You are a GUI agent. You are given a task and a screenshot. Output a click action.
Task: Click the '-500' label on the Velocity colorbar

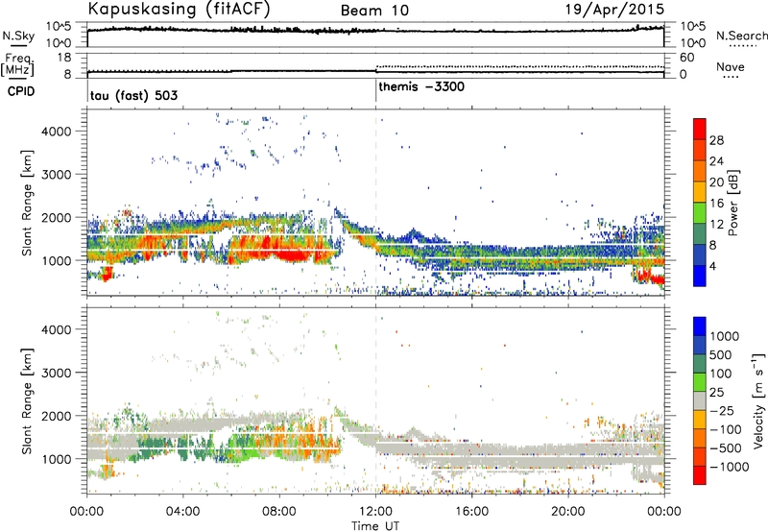pos(726,448)
